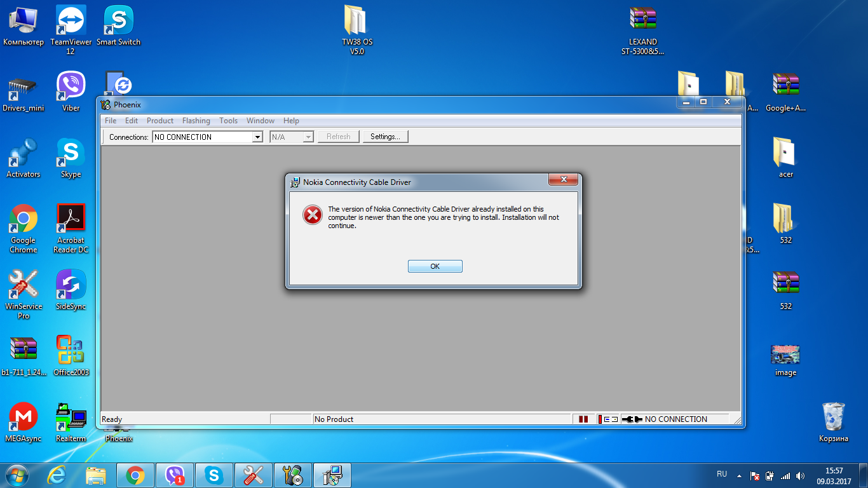Open the Edit menu in Phoenix
868x488 pixels.
point(132,121)
